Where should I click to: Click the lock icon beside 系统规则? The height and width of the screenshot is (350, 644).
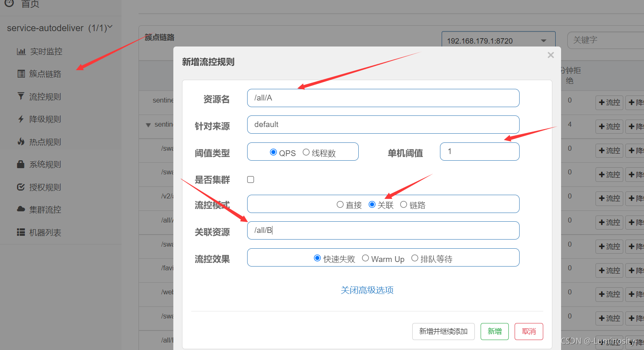pos(21,164)
